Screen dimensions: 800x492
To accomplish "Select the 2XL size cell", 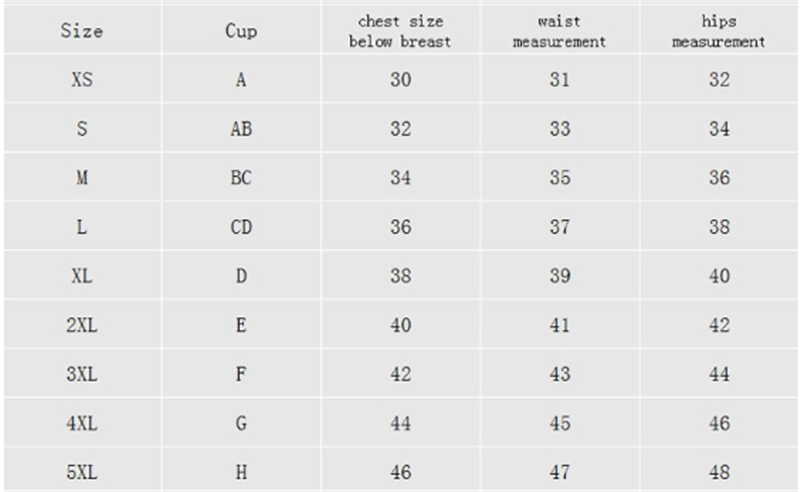I will 81,325.
